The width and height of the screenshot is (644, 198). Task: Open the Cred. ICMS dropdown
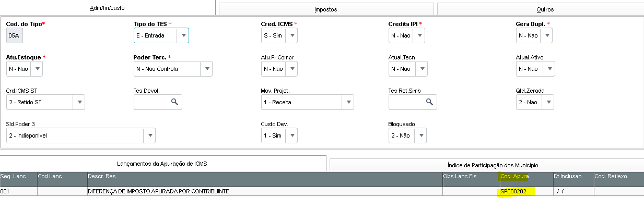pyautogui.click(x=292, y=35)
